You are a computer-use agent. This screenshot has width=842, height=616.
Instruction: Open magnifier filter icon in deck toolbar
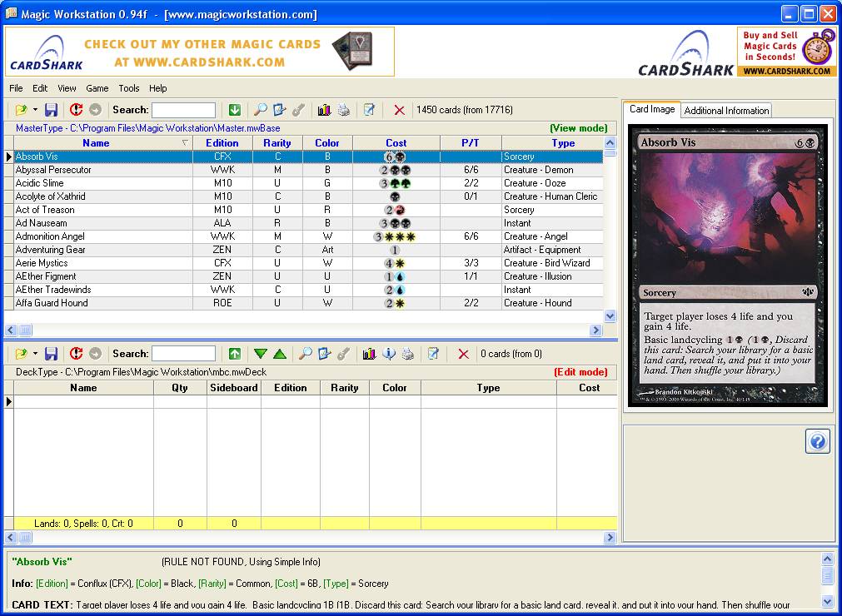coord(306,354)
